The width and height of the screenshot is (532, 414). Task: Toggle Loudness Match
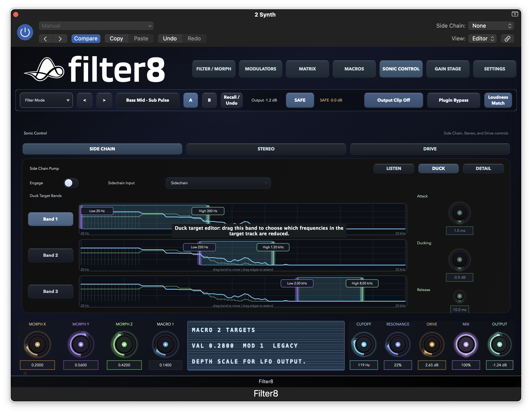tap(498, 100)
